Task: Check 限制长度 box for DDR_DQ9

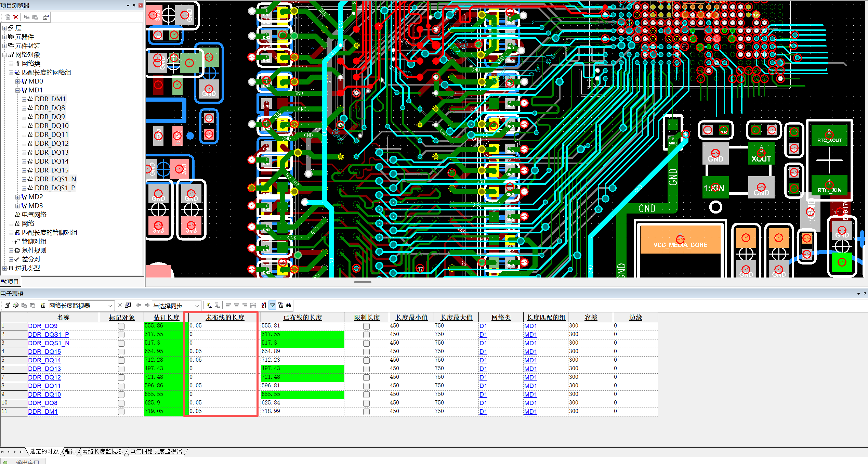Action: pyautogui.click(x=366, y=326)
